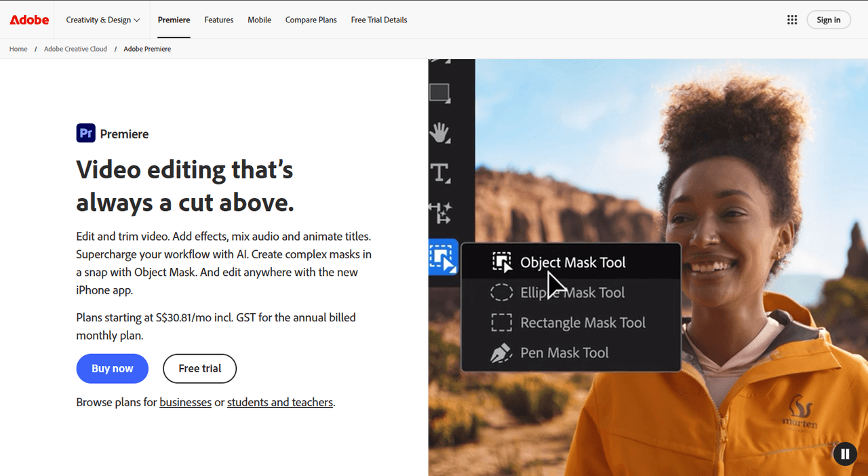The width and height of the screenshot is (868, 476).
Task: Click the Rectangle Mask Tool dashed icon
Action: [x=502, y=323]
